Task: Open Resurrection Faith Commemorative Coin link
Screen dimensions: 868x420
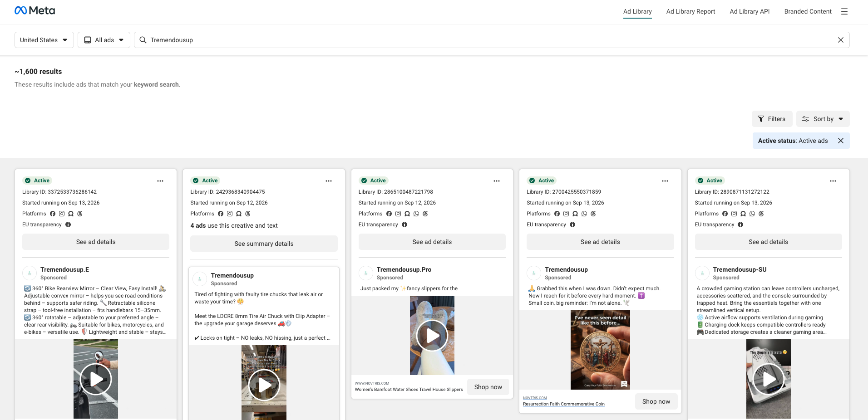Action: pyautogui.click(x=564, y=404)
